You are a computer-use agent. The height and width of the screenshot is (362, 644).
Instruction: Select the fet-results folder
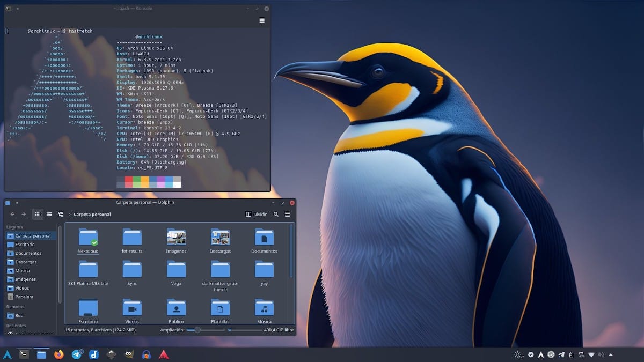(132, 241)
